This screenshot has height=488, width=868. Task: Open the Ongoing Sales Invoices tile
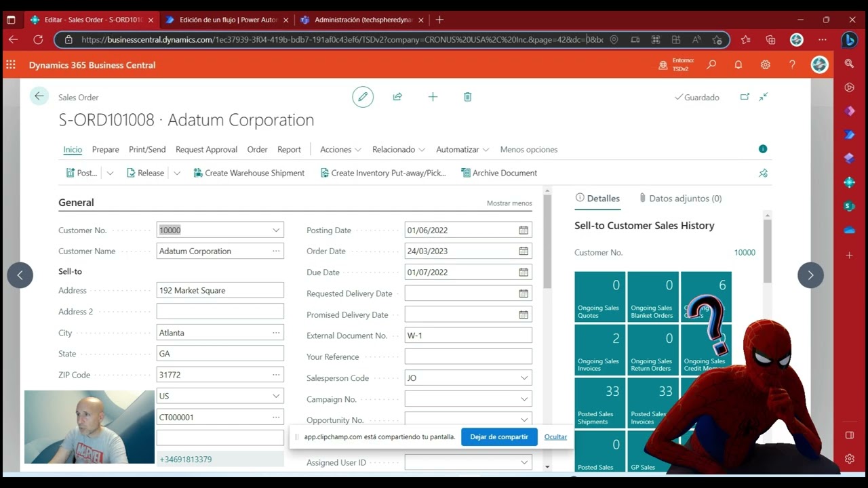click(x=599, y=350)
